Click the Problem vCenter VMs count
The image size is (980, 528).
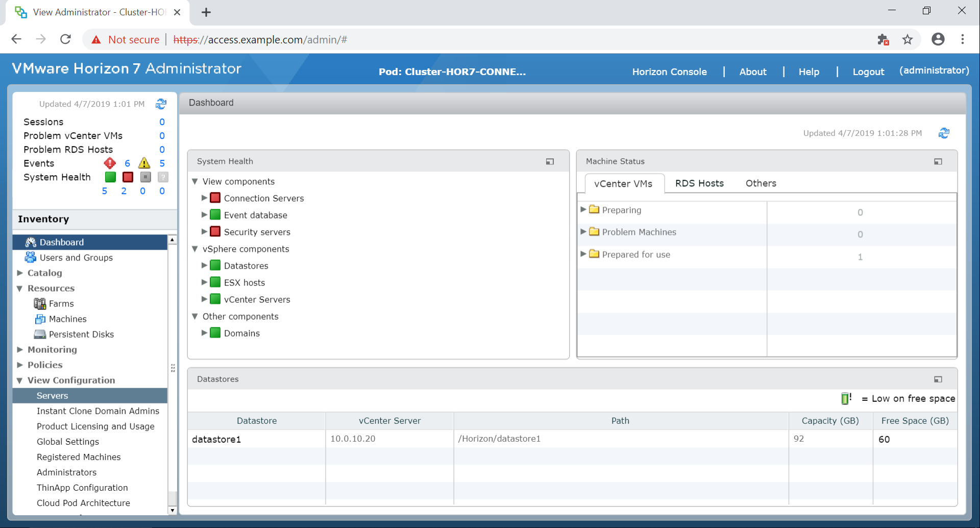162,136
